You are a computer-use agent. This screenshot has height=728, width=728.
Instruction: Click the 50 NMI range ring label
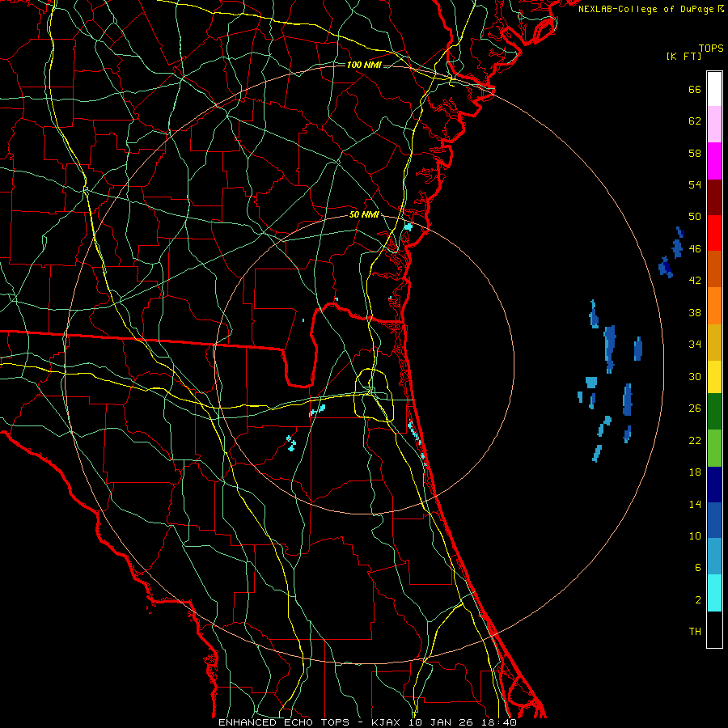coord(364,215)
